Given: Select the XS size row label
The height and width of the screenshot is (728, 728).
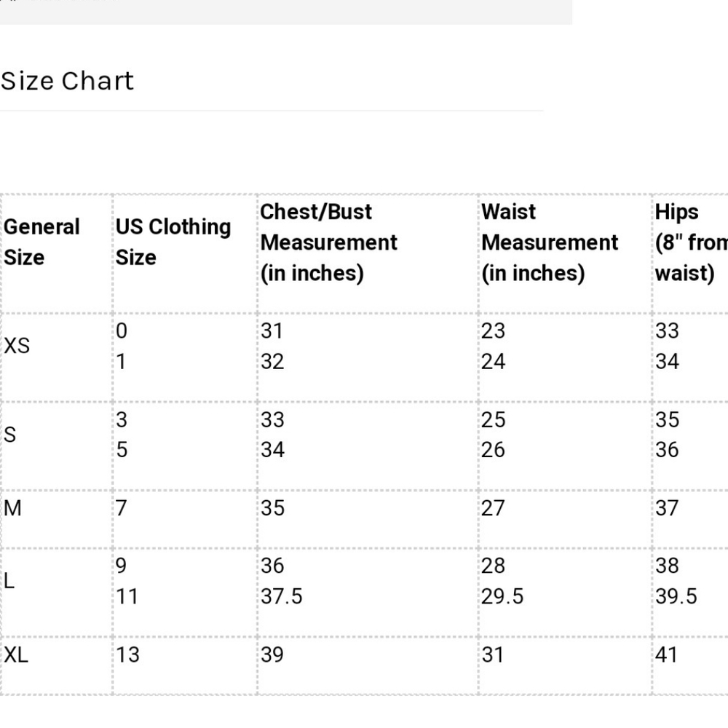Looking at the screenshot, I should 17,346.
